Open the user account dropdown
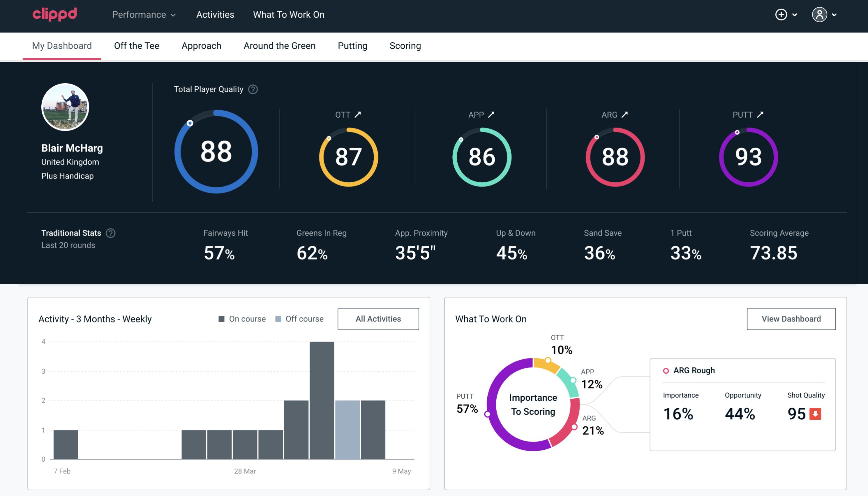 [x=825, y=14]
